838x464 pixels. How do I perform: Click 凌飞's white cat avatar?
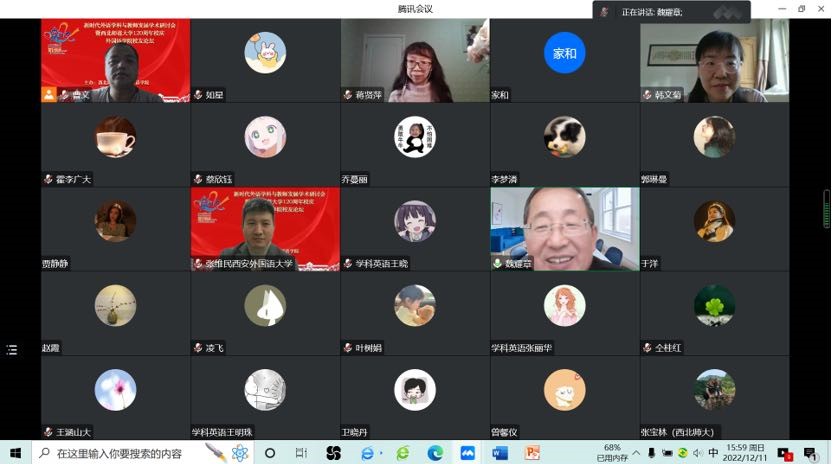coord(265,306)
